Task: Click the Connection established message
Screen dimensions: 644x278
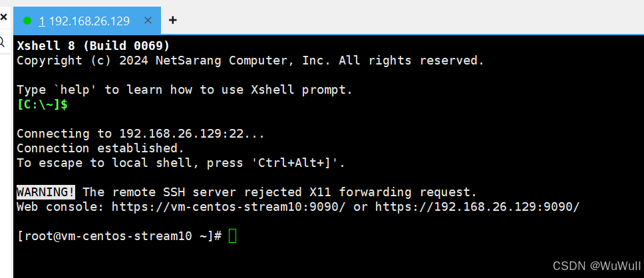Action: tap(100, 148)
